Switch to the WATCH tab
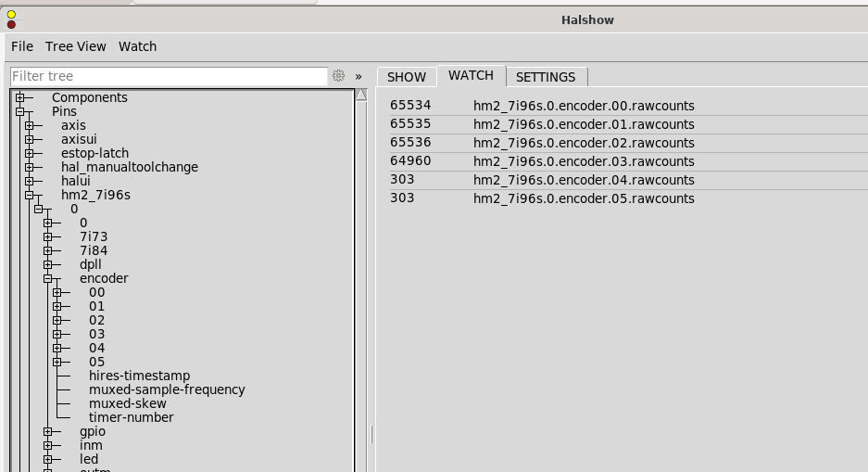This screenshot has height=472, width=868. (x=472, y=75)
